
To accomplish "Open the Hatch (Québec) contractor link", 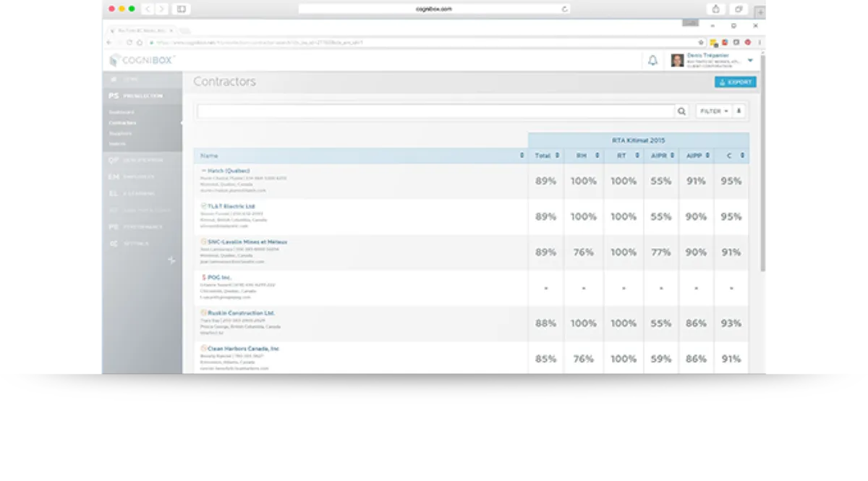I will click(229, 171).
